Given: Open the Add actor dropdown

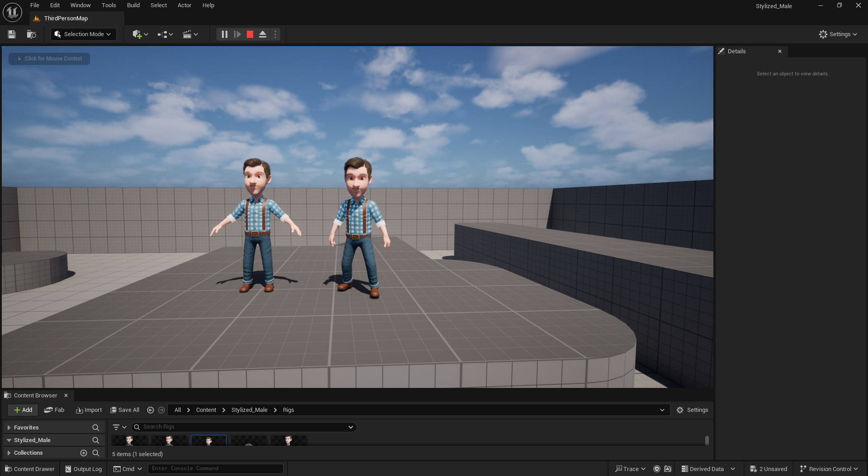Looking at the screenshot, I should (x=140, y=34).
